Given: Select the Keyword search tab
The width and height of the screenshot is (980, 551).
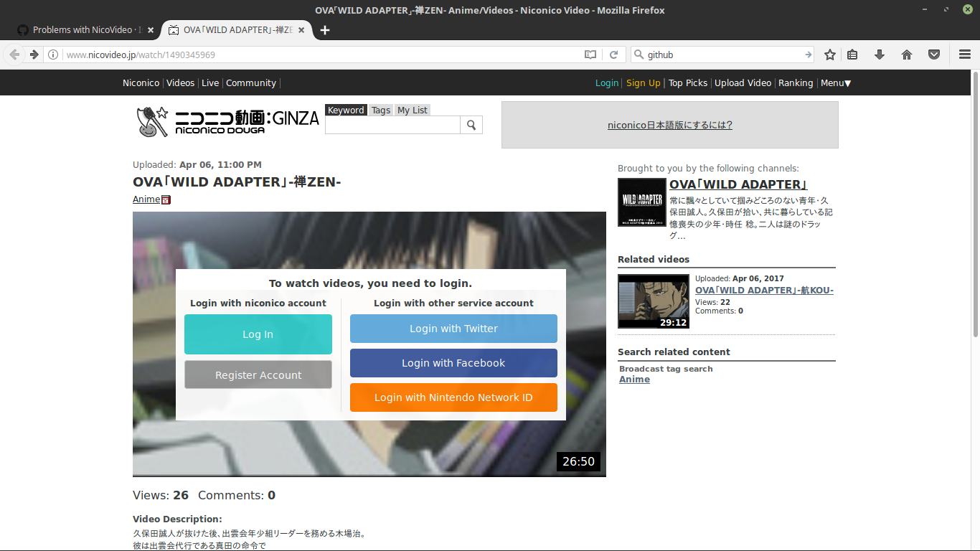Looking at the screenshot, I should (346, 110).
